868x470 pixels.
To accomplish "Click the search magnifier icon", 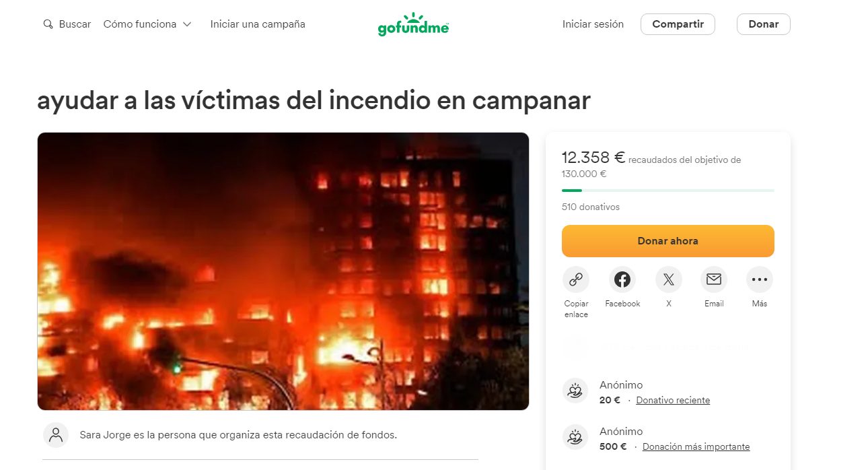I will [x=48, y=24].
